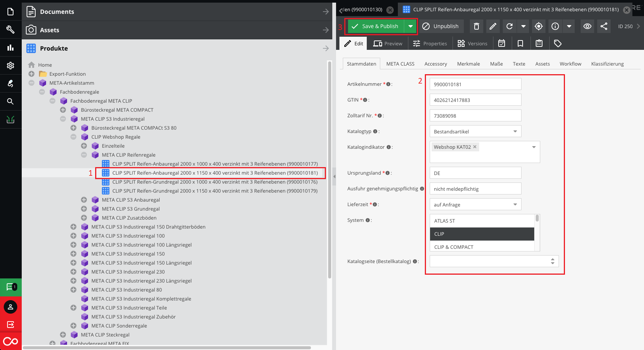Click the Unpublish button
This screenshot has width=644, height=350.
tap(441, 26)
